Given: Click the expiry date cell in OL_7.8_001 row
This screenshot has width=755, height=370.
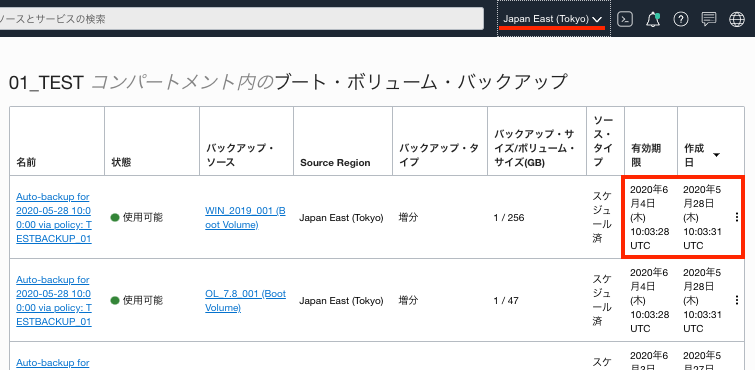Looking at the screenshot, I should coord(650,301).
